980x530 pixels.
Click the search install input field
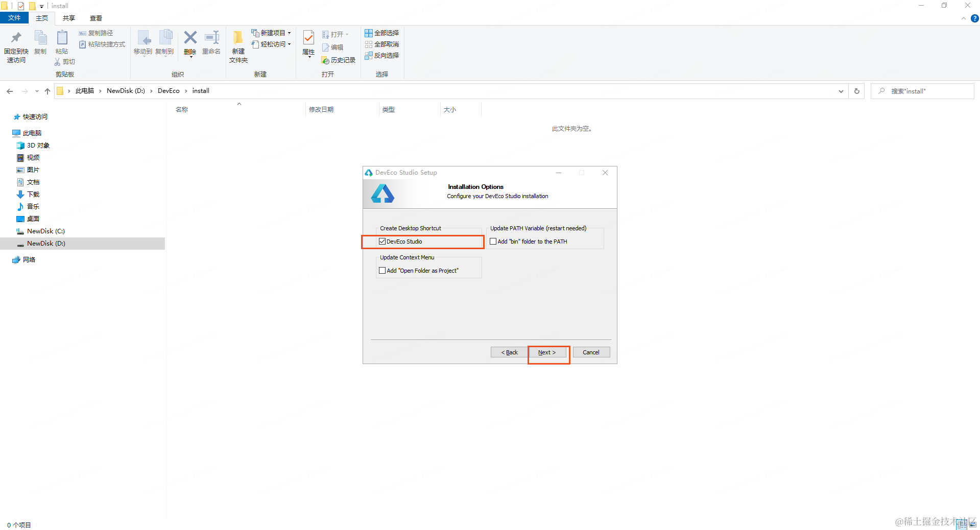[922, 91]
